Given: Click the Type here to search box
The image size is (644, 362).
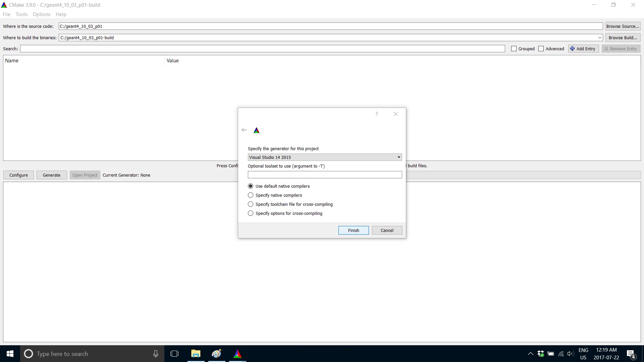Looking at the screenshot, I should coord(92,354).
